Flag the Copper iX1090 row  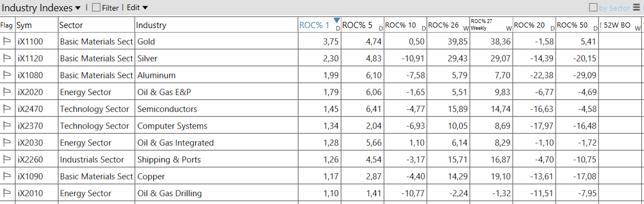pos(7,176)
